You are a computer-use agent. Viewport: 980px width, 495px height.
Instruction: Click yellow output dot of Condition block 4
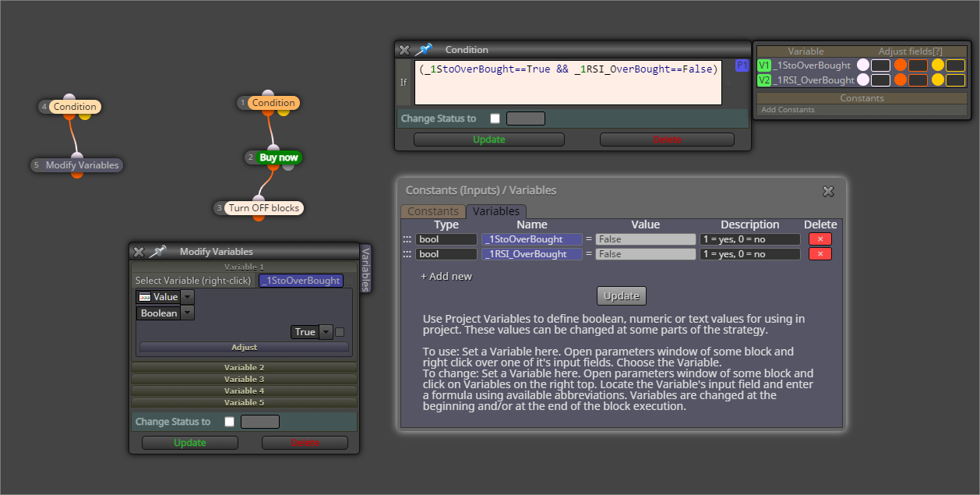point(84,116)
